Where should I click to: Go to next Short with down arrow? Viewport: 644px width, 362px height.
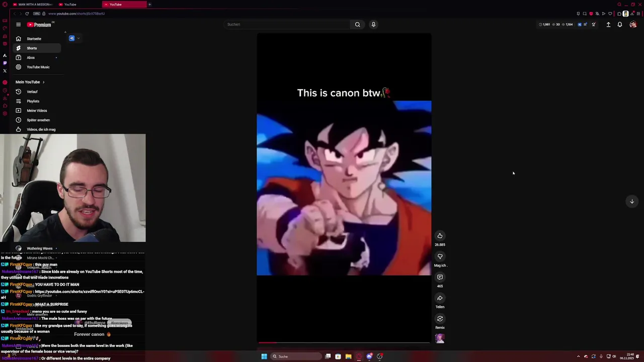632,201
